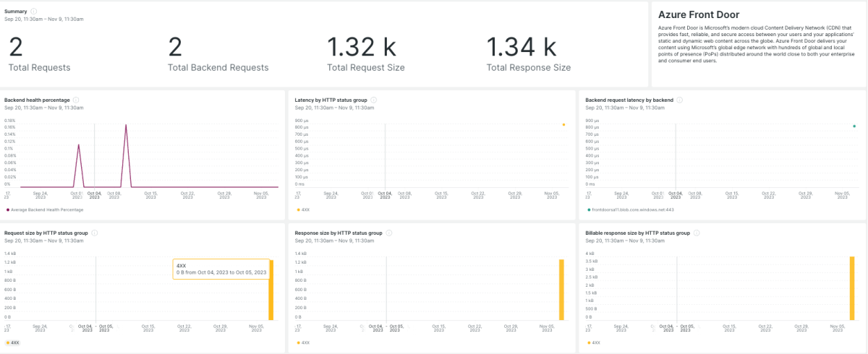Toggle Average Backend Health Percentage legend series
The image size is (868, 354).
[45, 210]
